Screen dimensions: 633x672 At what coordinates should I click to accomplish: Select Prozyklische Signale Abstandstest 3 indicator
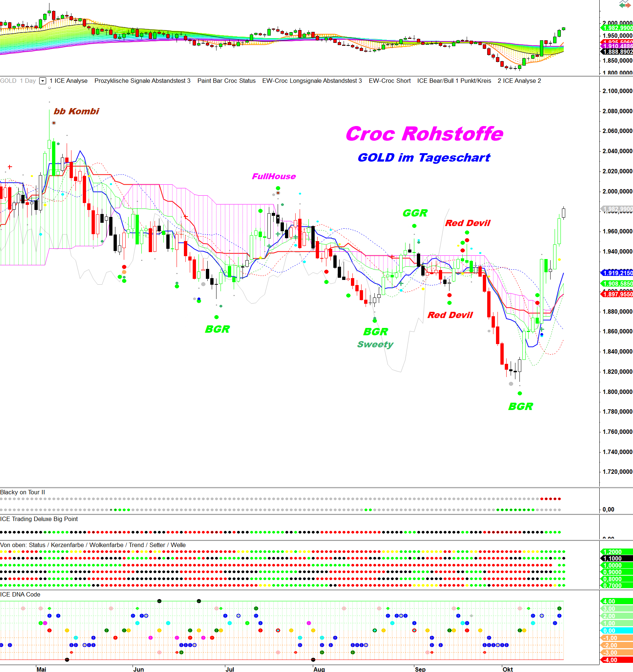142,81
